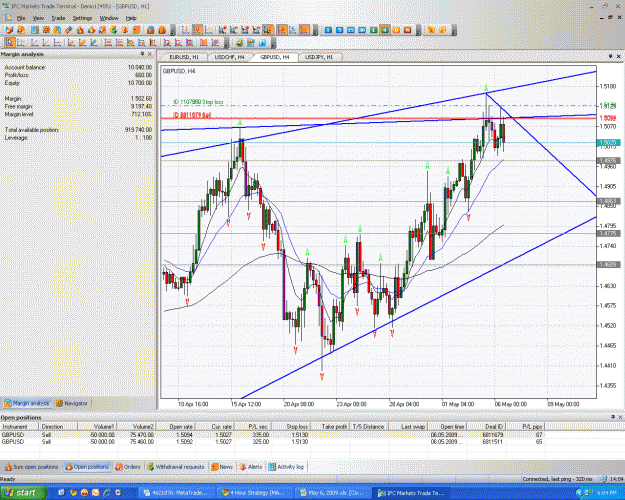
Task: Sort by Direction column header
Action: (58, 426)
